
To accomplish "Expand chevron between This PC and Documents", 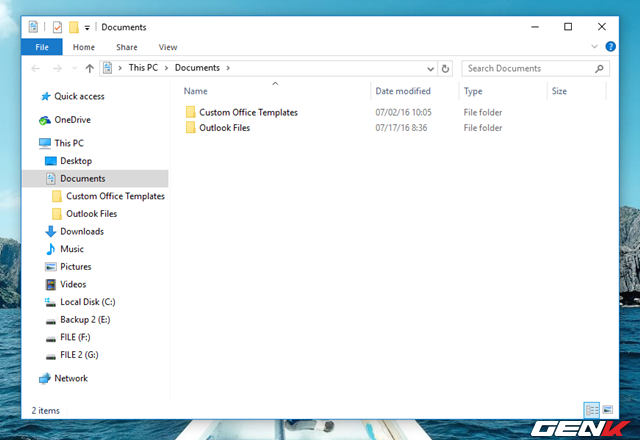I will point(166,68).
